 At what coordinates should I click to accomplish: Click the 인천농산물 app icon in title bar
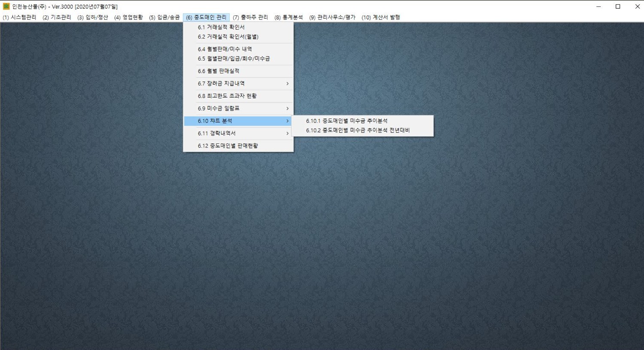point(6,6)
